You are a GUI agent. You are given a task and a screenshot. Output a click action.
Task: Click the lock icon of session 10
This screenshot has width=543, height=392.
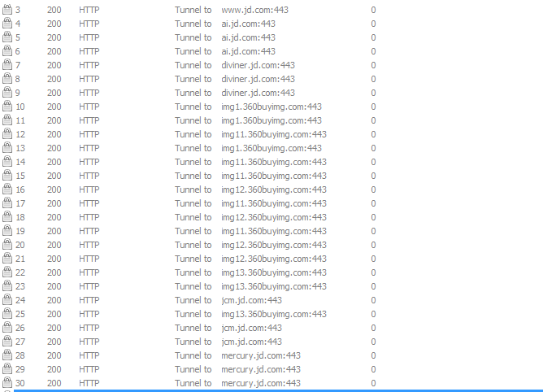point(7,107)
